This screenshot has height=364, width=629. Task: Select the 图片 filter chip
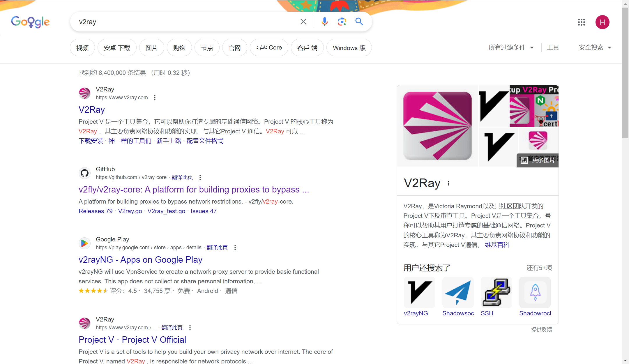tap(152, 48)
